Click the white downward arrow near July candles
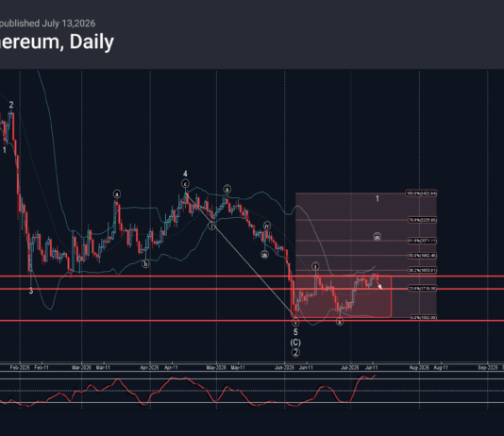 (x=379, y=285)
